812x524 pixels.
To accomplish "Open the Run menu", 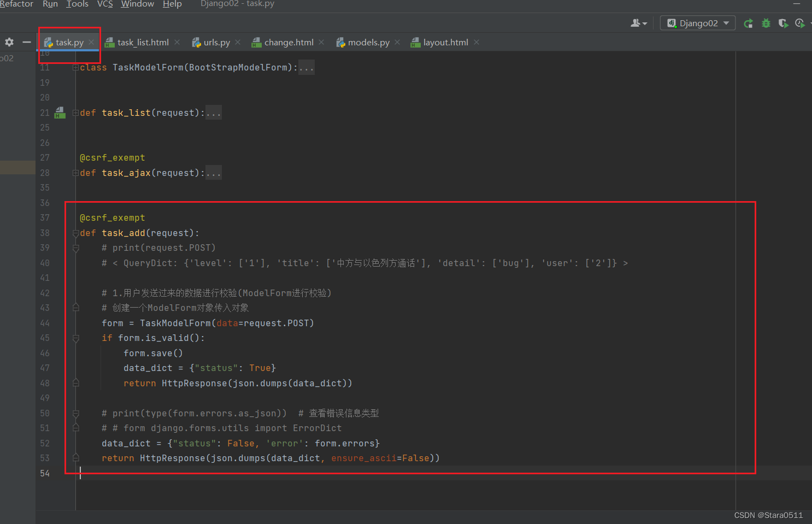I will tap(50, 4).
